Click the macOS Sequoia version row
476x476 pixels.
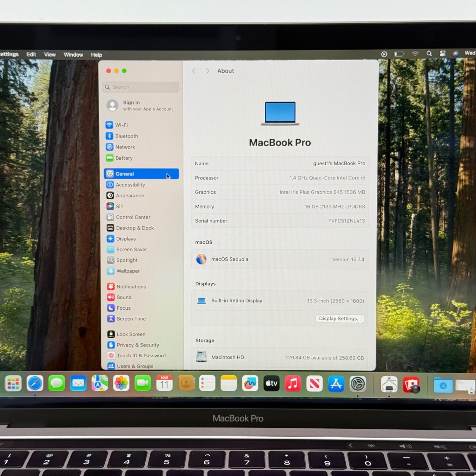pyautogui.click(x=280, y=259)
